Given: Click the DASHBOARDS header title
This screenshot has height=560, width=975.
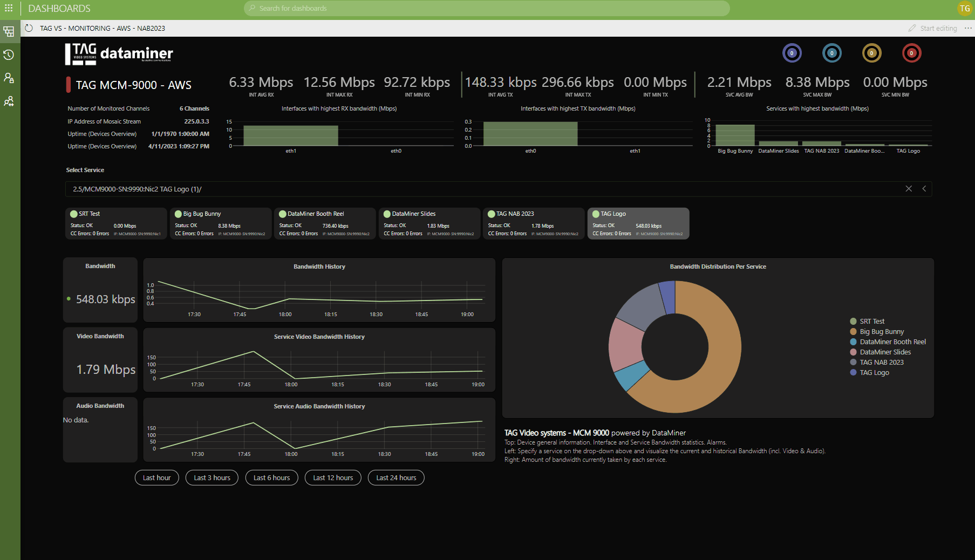Looking at the screenshot, I should click(59, 8).
